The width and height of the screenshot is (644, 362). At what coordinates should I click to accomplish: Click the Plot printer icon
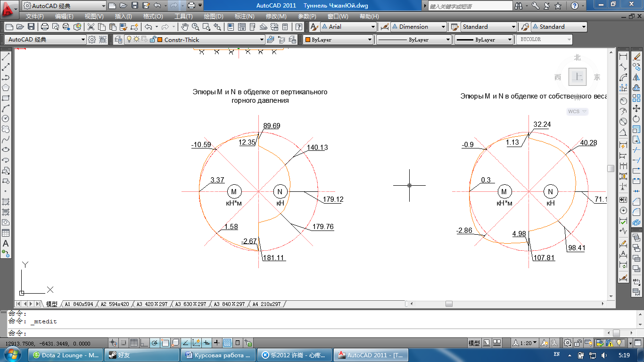[x=45, y=27]
